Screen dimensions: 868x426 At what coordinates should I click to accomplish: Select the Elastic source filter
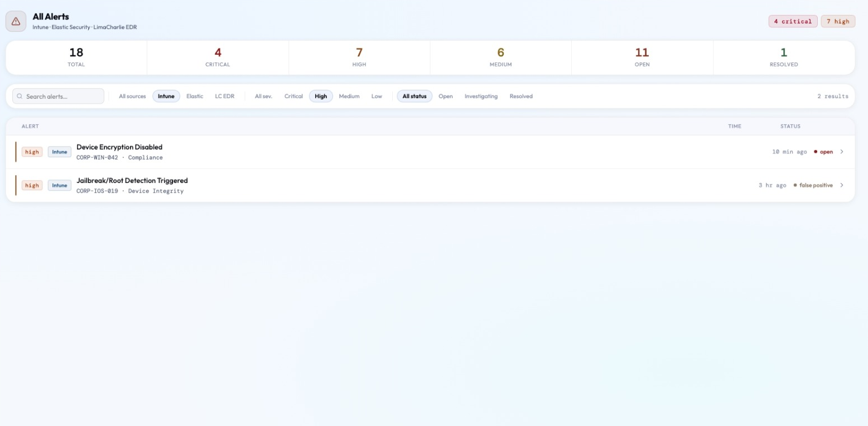(195, 96)
